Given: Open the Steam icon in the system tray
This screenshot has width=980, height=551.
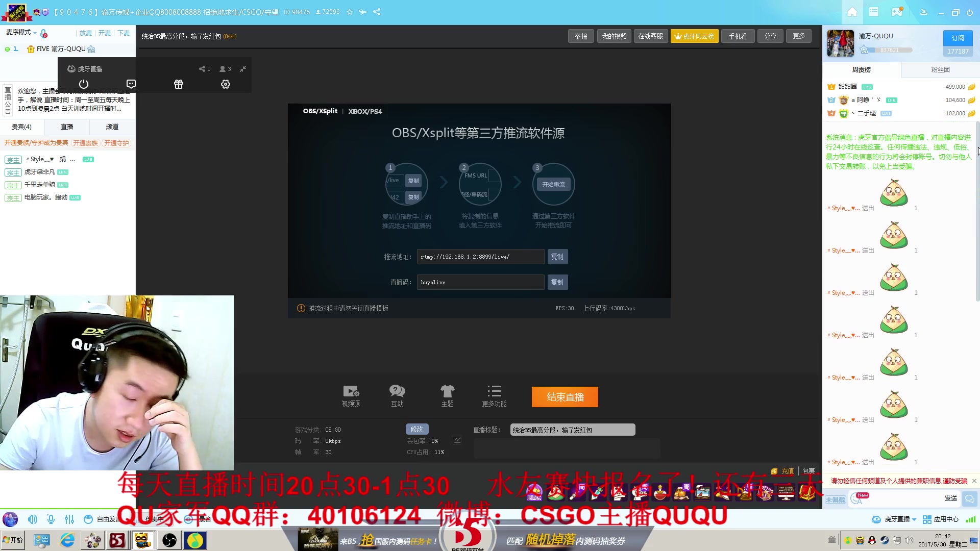Looking at the screenshot, I should 885,540.
